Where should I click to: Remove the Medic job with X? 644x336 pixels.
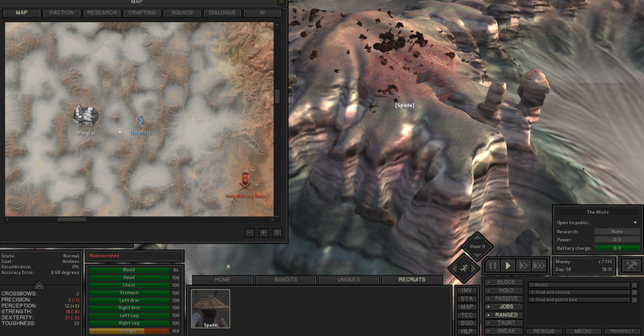click(634, 285)
